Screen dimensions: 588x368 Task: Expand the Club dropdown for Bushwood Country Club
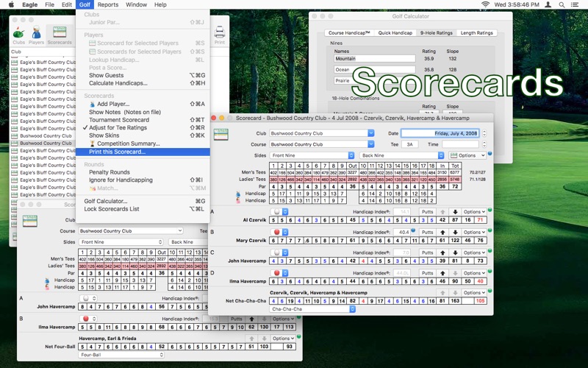370,134
